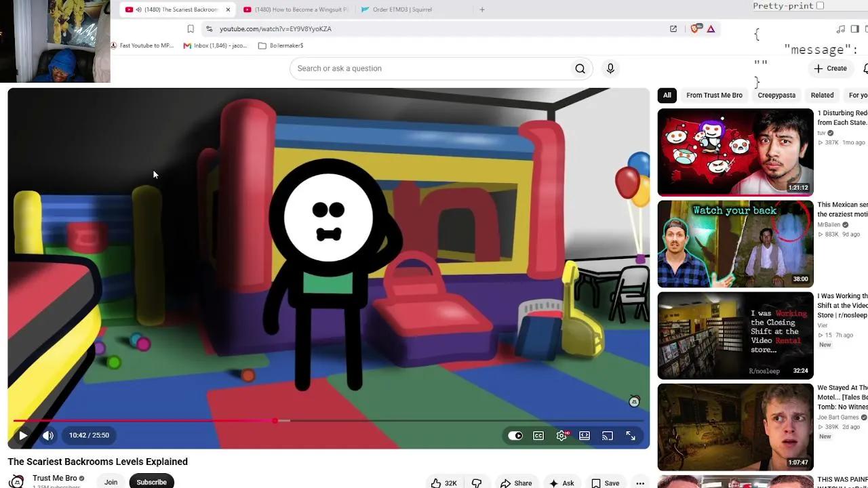The height and width of the screenshot is (488, 868).
Task: View site information icon in address bar
Action: (209, 29)
